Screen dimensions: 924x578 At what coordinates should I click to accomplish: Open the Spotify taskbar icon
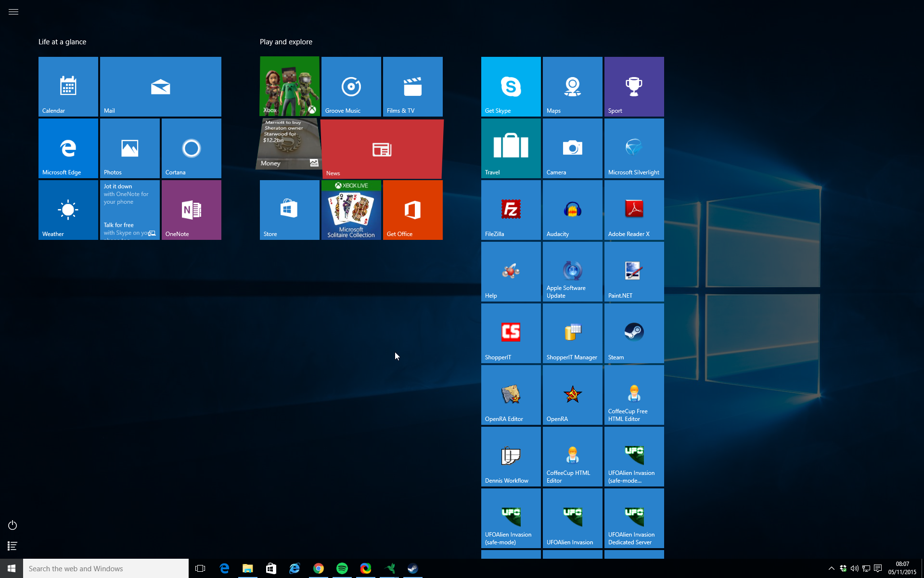342,568
